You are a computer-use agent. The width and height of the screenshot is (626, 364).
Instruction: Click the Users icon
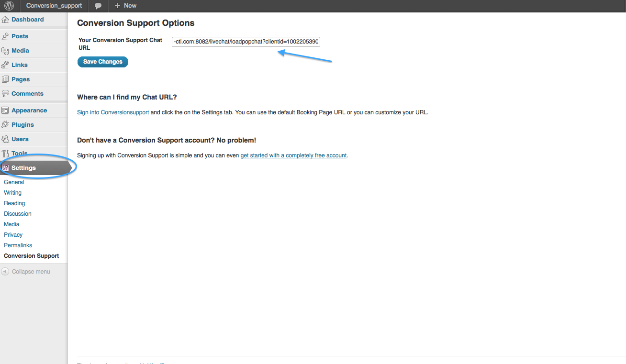(5, 139)
